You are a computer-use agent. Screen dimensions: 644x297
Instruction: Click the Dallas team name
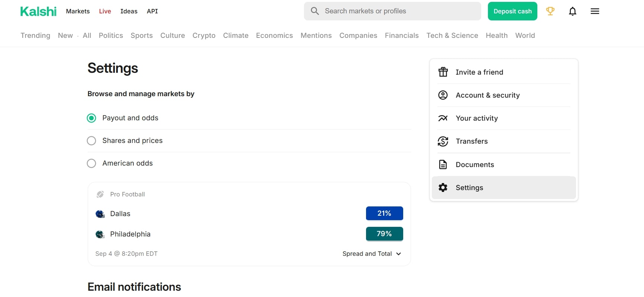pyautogui.click(x=120, y=213)
